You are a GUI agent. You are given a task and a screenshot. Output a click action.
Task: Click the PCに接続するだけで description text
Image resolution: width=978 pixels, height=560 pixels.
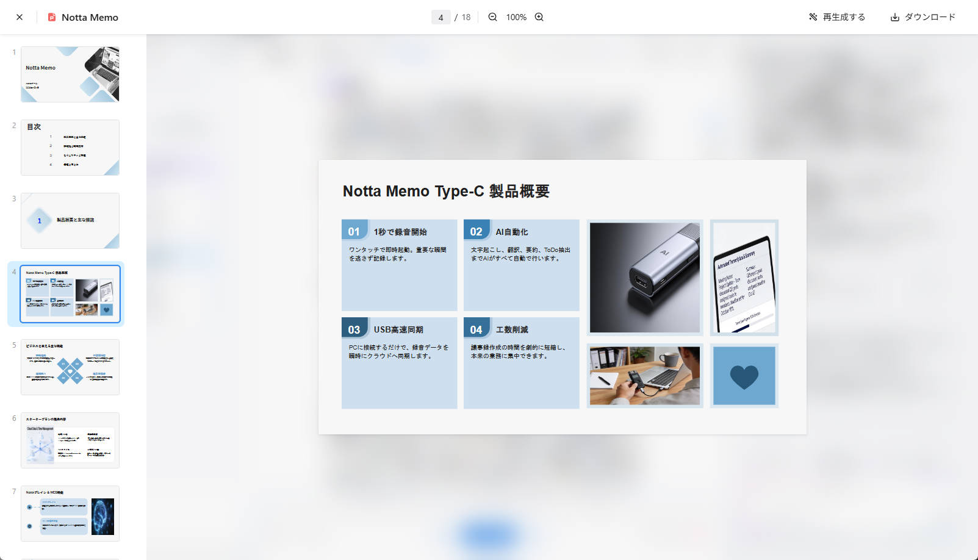tap(398, 351)
